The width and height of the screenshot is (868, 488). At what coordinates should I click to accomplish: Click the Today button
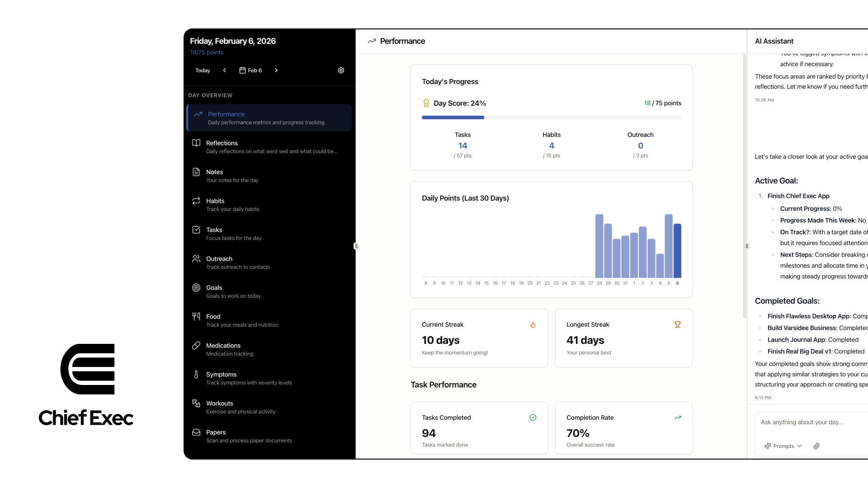click(203, 70)
